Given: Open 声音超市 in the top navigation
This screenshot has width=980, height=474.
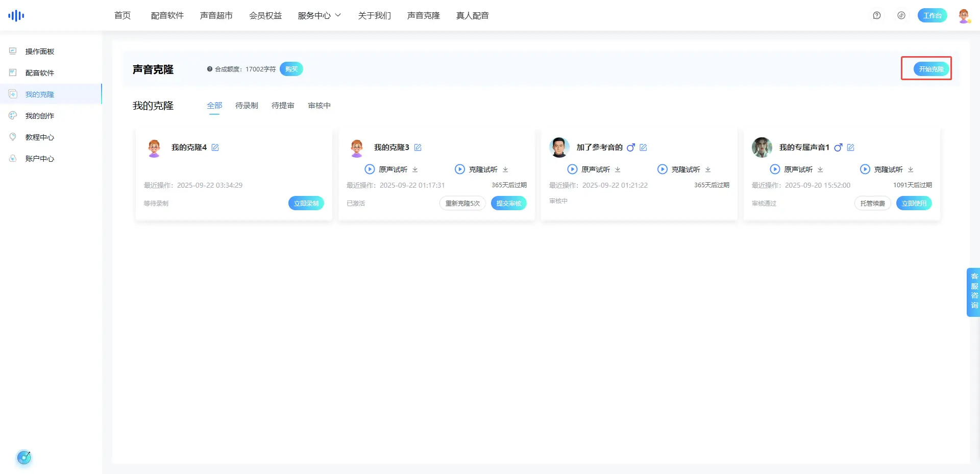Looking at the screenshot, I should [216, 15].
